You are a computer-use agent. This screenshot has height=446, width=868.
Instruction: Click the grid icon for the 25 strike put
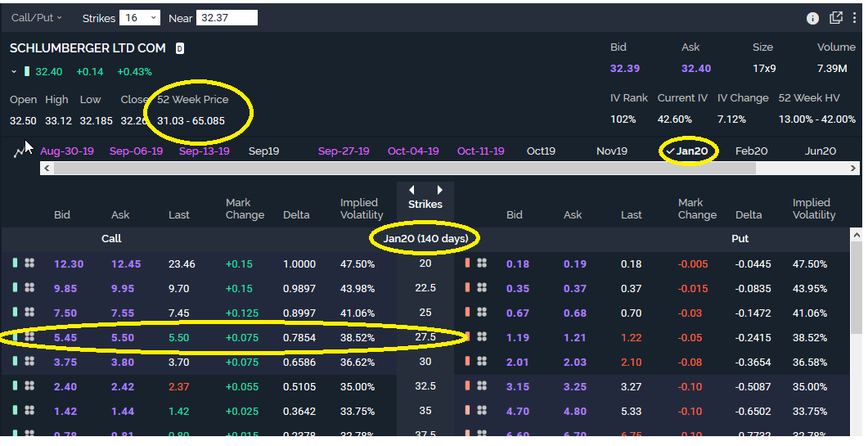pyautogui.click(x=482, y=313)
